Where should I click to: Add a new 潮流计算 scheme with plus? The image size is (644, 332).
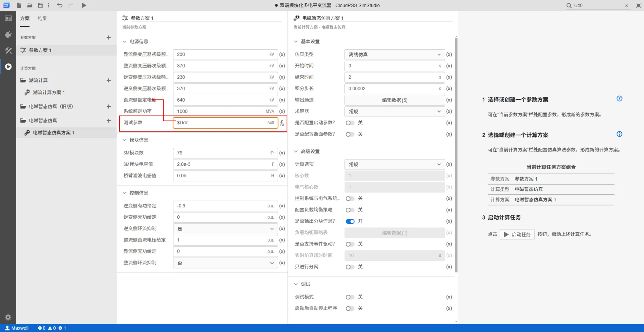click(108, 80)
